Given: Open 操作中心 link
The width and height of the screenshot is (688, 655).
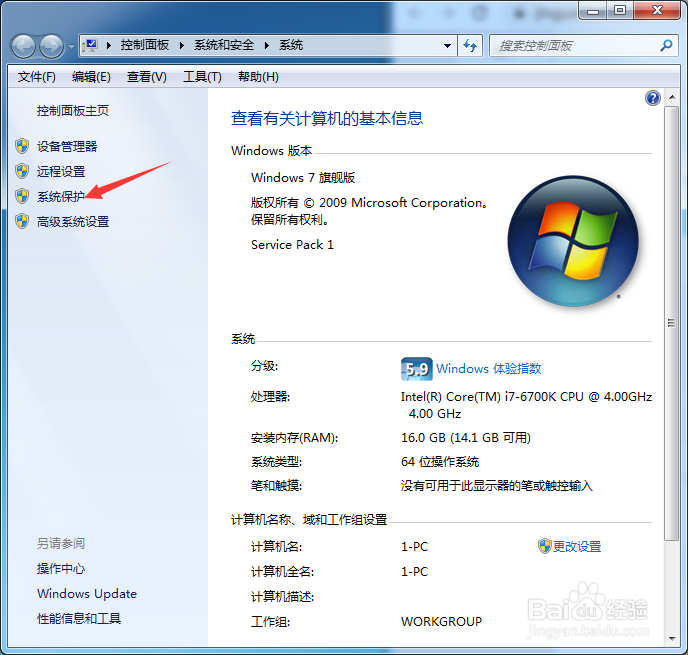Looking at the screenshot, I should pos(61,569).
